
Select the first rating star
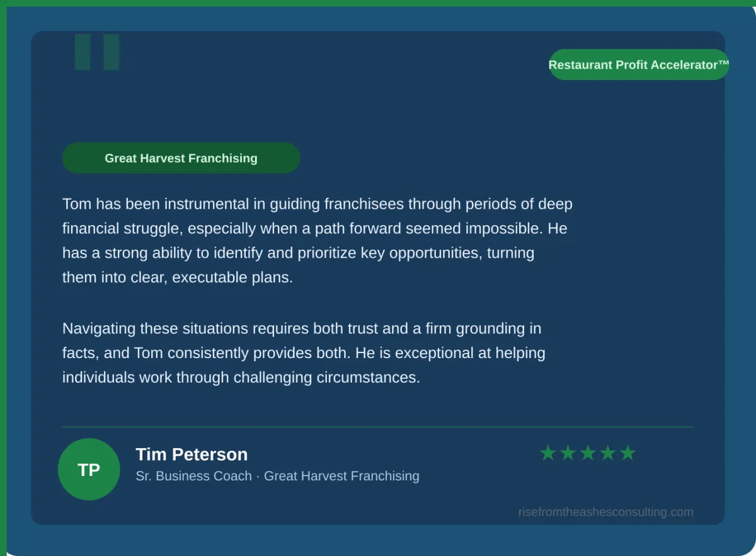[x=548, y=453]
